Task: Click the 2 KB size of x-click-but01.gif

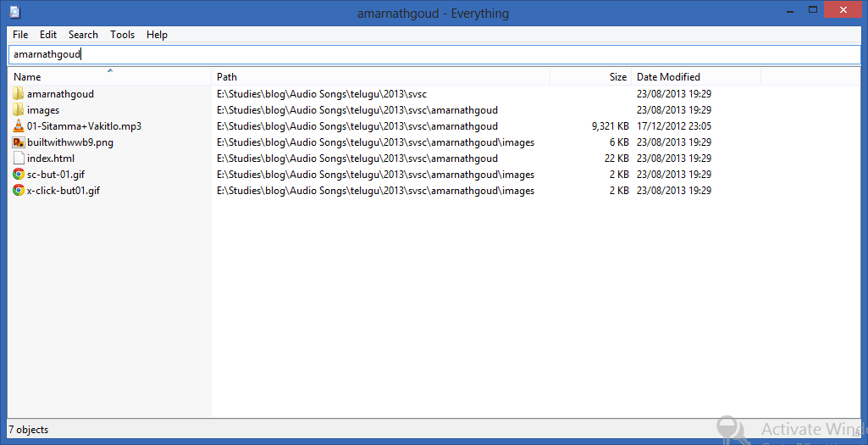Action: (619, 190)
